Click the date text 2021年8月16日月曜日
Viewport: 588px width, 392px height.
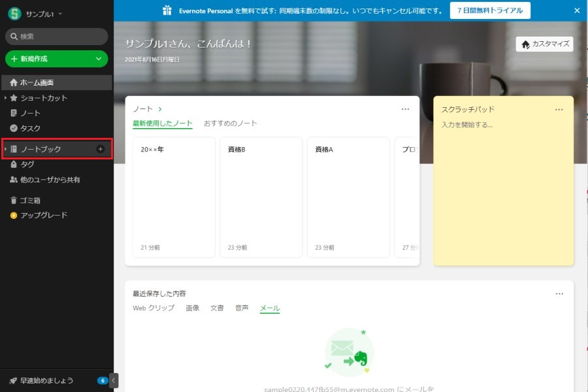pyautogui.click(x=152, y=59)
